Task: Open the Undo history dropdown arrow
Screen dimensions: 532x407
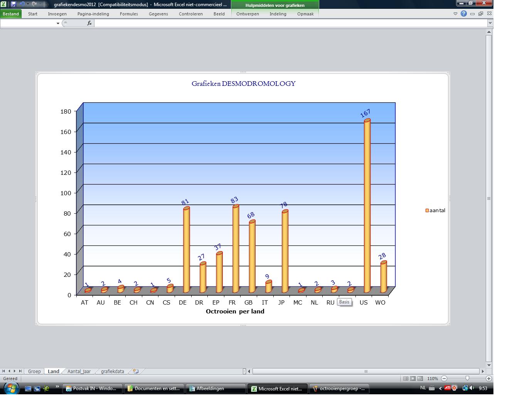Action: coord(28,4)
